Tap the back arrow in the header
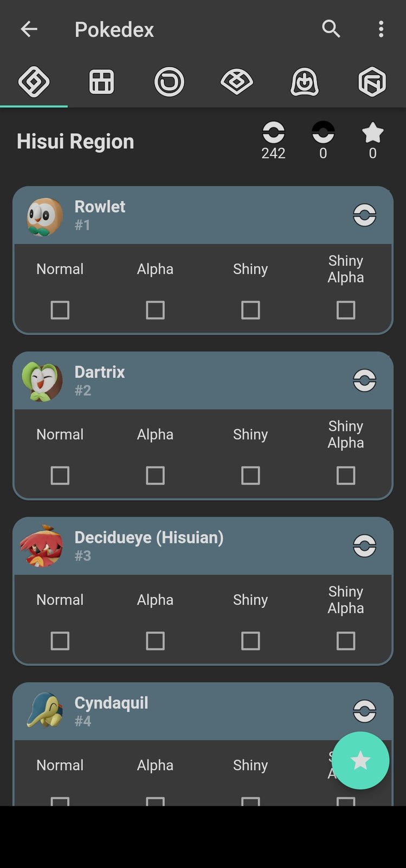The width and height of the screenshot is (406, 868). point(29,29)
